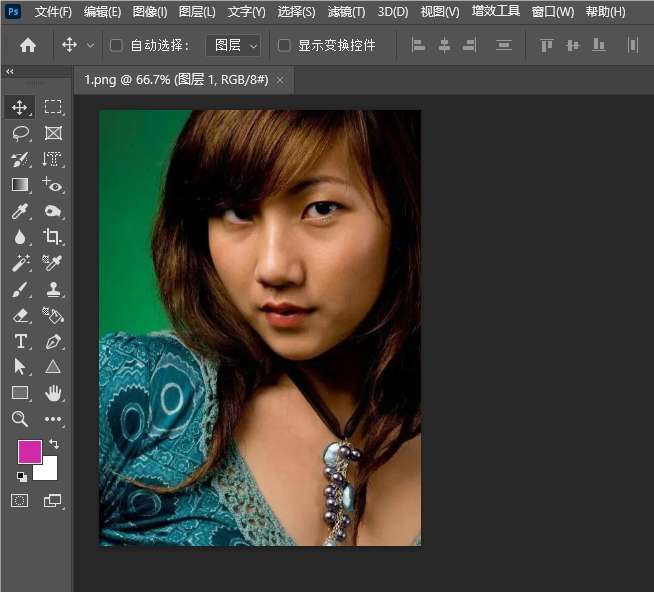Open the 帮助(H) menu

point(606,12)
